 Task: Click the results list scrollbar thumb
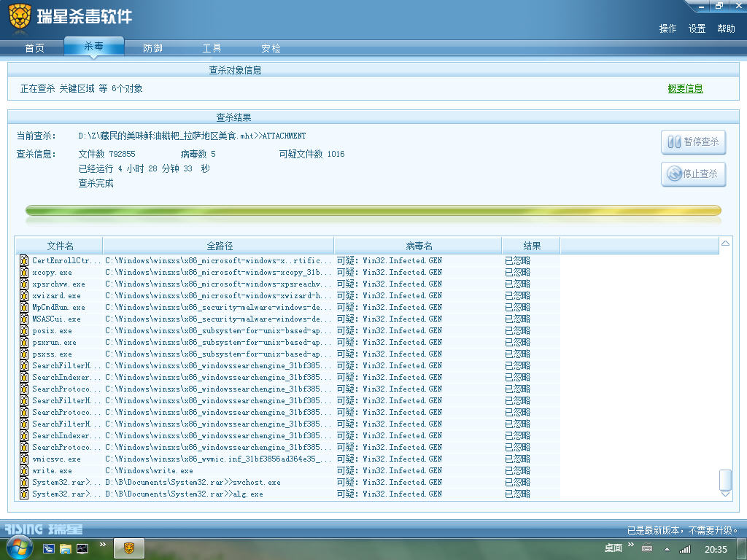click(x=725, y=480)
